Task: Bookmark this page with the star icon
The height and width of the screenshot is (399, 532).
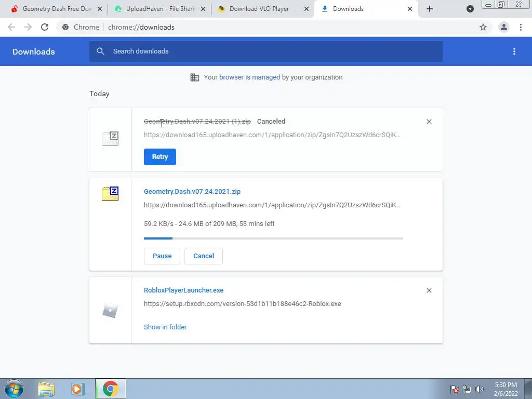Action: (x=483, y=27)
